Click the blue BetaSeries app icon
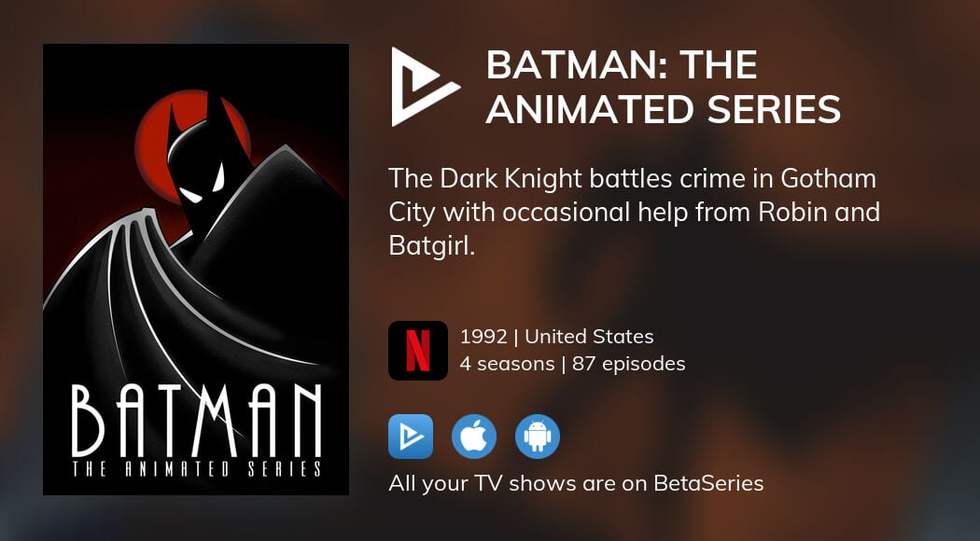The height and width of the screenshot is (541, 980). coord(411,437)
